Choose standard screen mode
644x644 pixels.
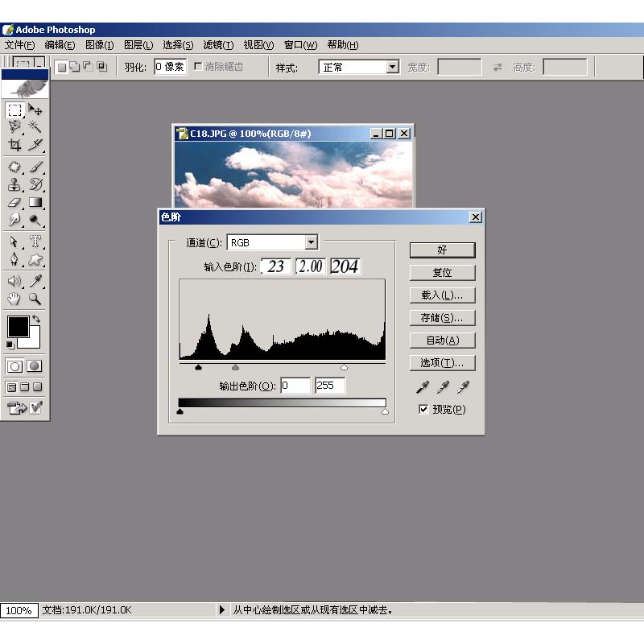(x=12, y=387)
